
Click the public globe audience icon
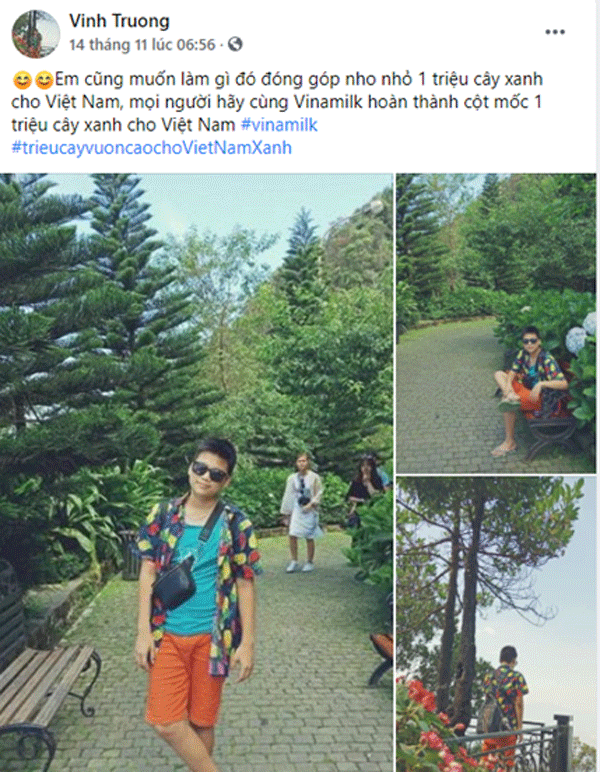235,44
